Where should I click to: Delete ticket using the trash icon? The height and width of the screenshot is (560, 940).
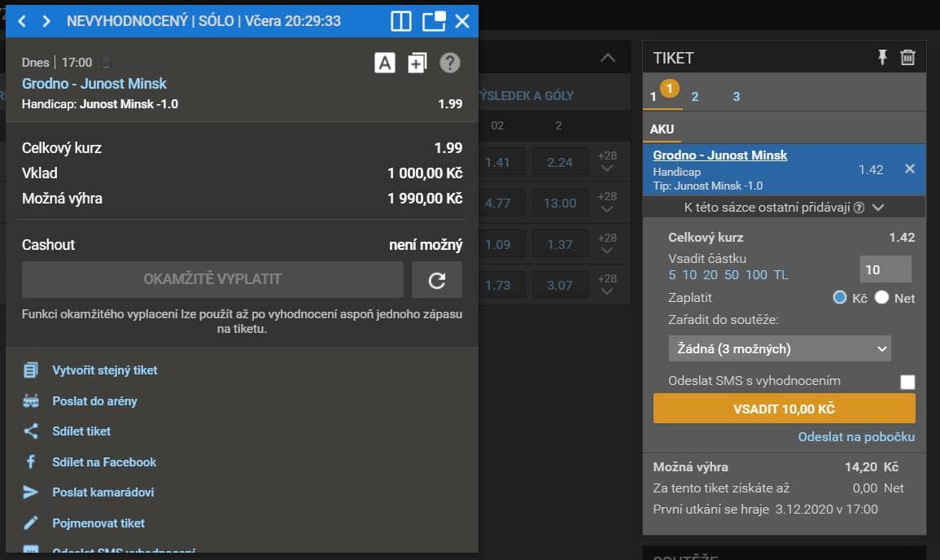pyautogui.click(x=907, y=57)
